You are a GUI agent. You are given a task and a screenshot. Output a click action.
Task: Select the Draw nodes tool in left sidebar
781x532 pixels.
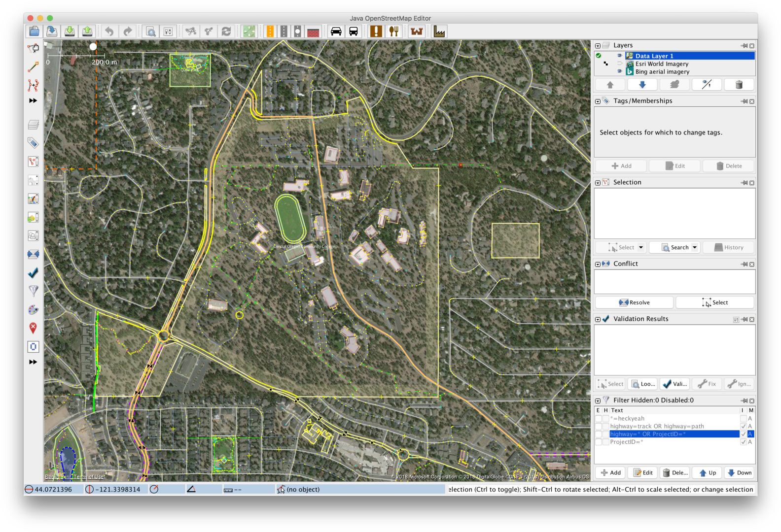[x=33, y=67]
